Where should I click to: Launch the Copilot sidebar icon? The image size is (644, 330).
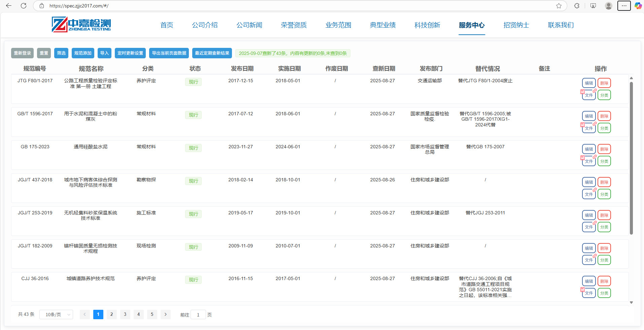[638, 6]
